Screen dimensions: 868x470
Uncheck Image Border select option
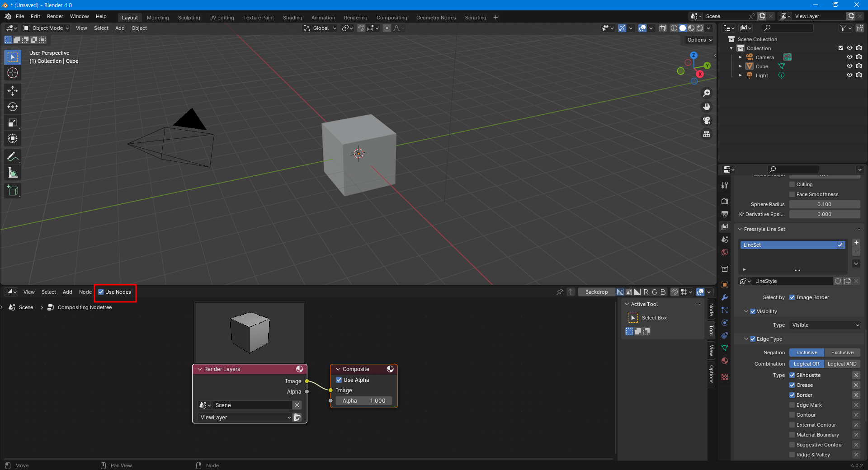coord(792,297)
